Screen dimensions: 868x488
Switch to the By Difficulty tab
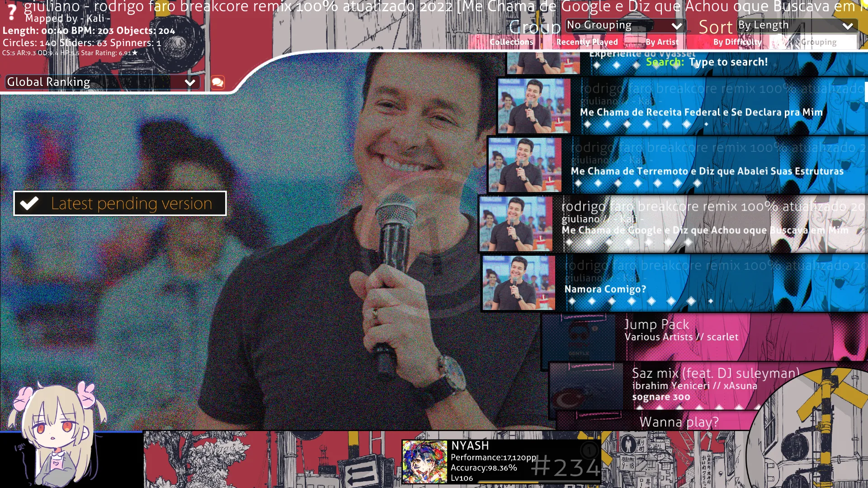[737, 42]
